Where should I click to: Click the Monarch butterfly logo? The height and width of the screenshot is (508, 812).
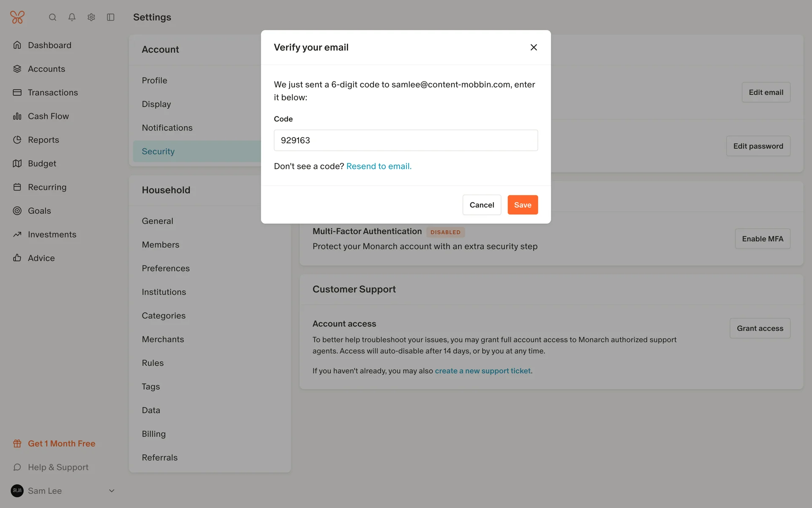(17, 17)
